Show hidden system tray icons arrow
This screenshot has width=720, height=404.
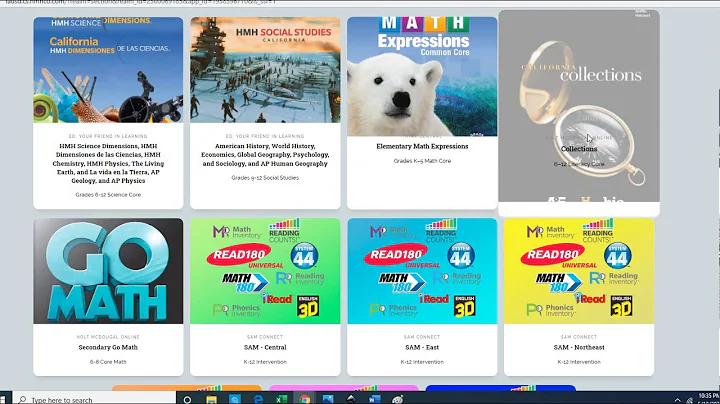point(677,400)
